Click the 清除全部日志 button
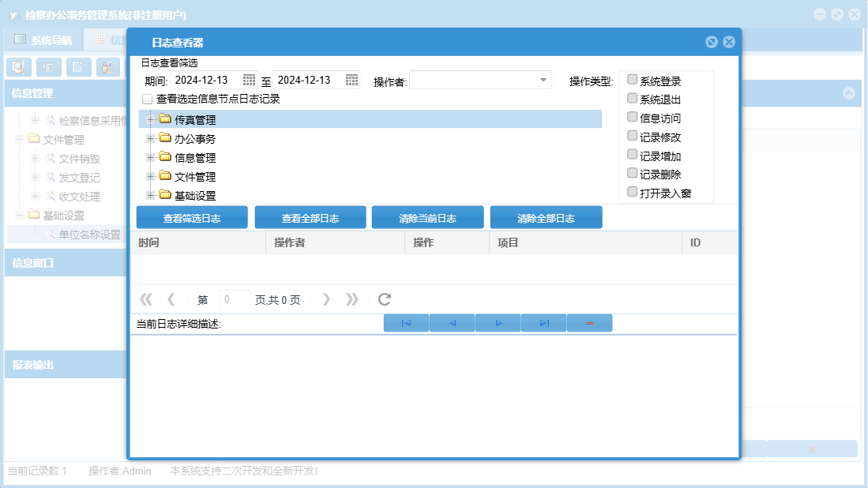The image size is (868, 488). pos(546,218)
